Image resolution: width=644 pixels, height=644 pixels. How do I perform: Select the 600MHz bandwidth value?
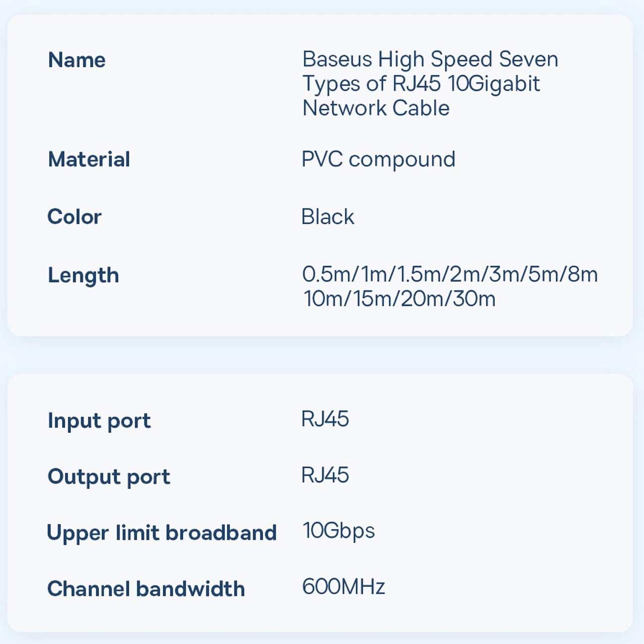[343, 587]
